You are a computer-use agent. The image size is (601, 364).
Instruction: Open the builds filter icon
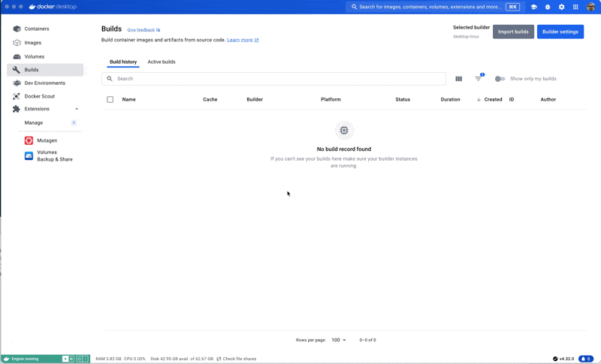(479, 79)
